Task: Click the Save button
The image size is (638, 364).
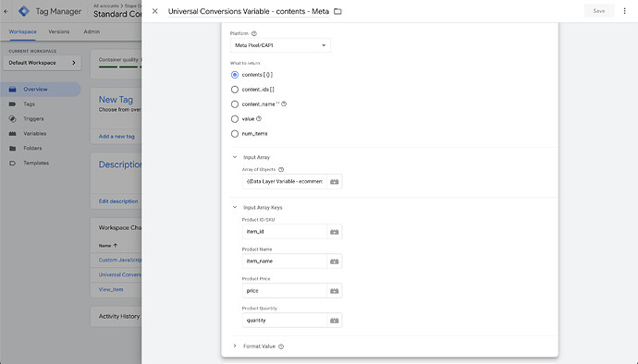Action: 599,11
